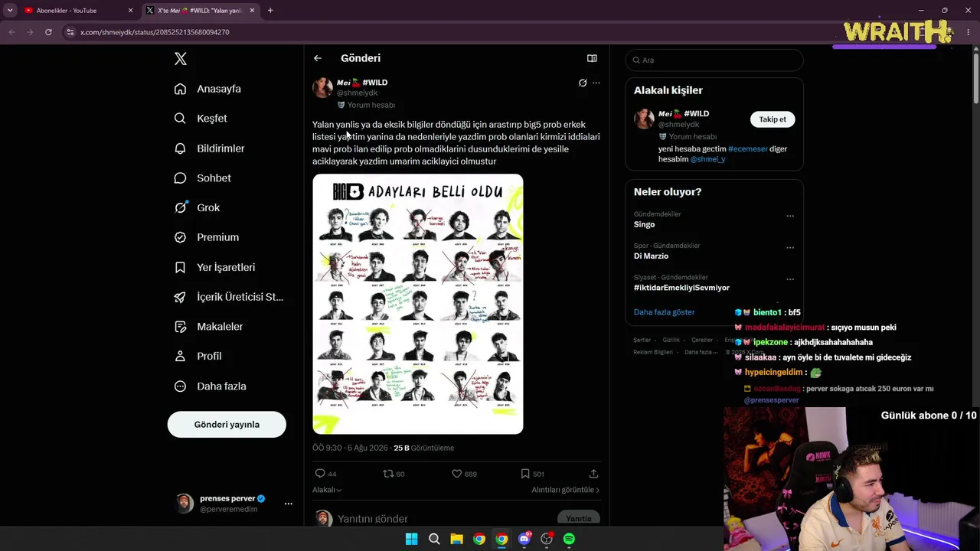Screen dimensions: 980x551
Task: Open the #ecemeser hashtag link
Action: pos(748,149)
